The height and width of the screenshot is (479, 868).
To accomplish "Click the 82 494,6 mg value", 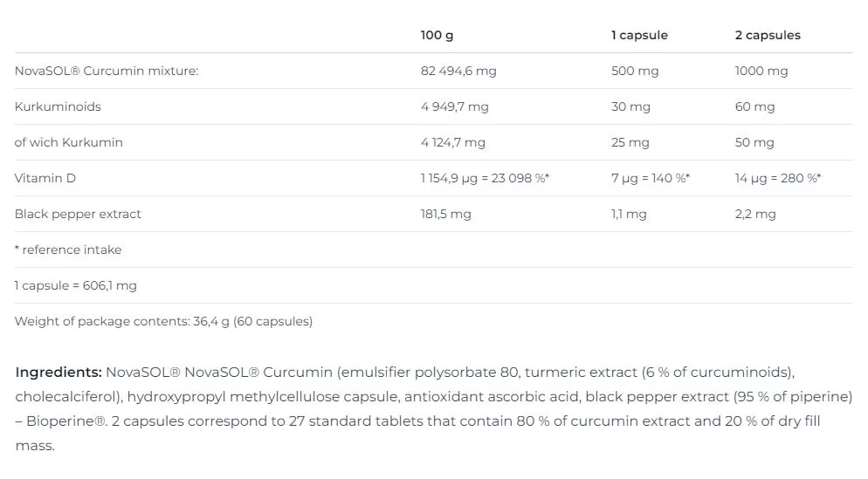I will (458, 71).
